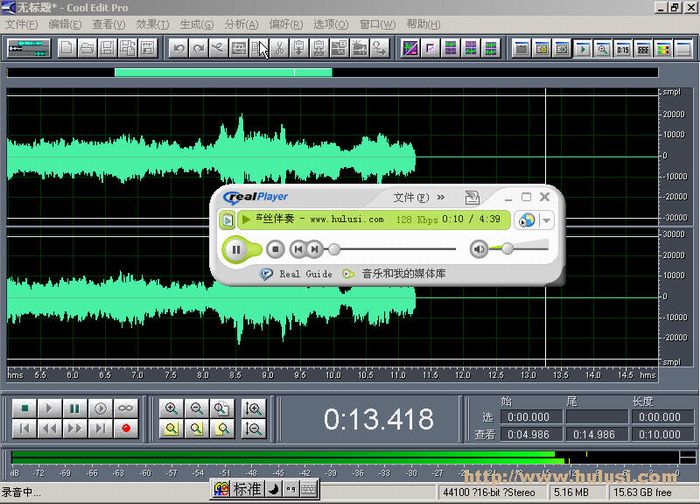Click the red Record button

[125, 429]
